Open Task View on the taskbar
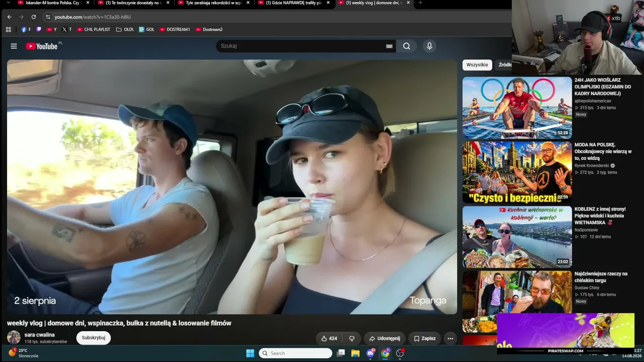Image resolution: width=644 pixels, height=362 pixels. pyautogui.click(x=341, y=353)
